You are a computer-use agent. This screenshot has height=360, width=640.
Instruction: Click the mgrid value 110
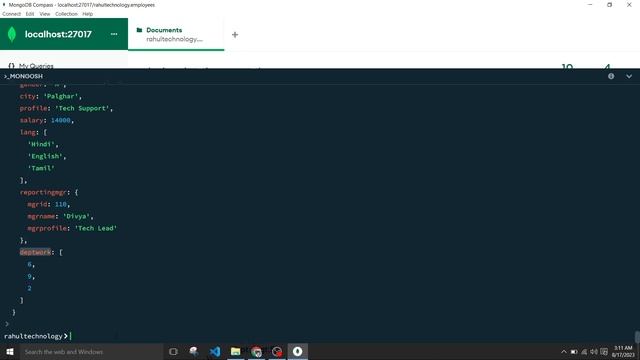pos(61,204)
